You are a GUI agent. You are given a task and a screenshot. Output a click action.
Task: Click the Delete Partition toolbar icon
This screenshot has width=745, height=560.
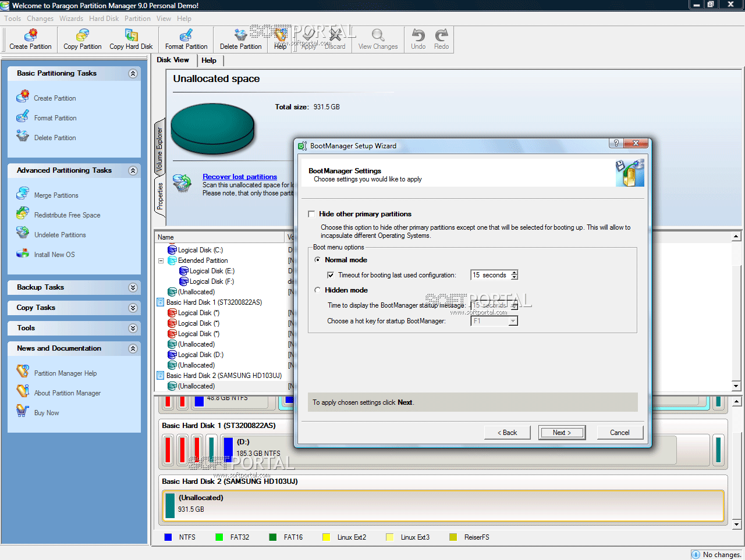coord(240,35)
